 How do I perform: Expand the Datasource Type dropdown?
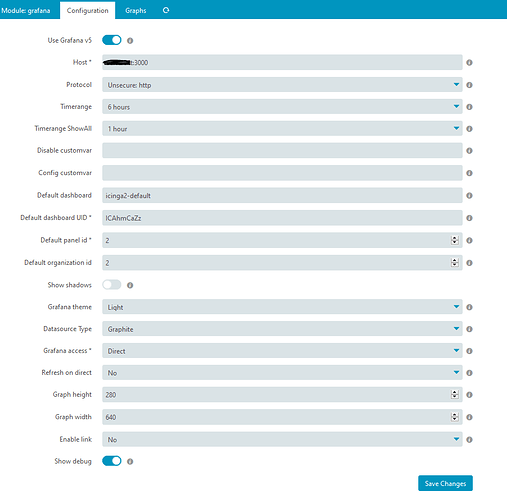(x=282, y=329)
